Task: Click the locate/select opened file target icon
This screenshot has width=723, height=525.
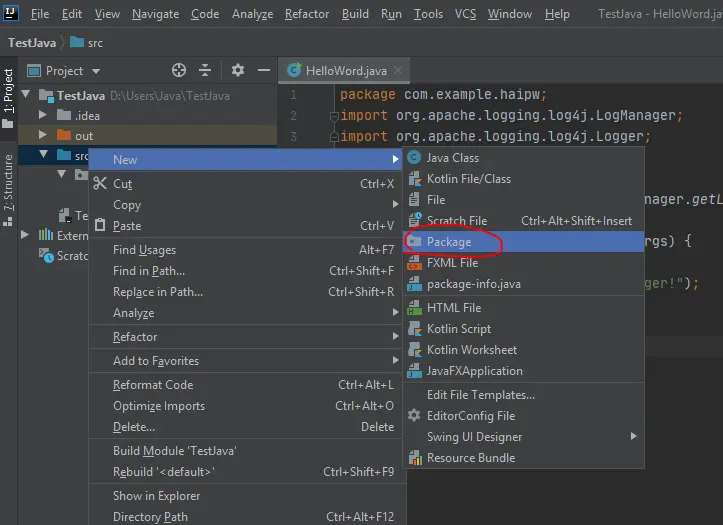Action: click(179, 71)
